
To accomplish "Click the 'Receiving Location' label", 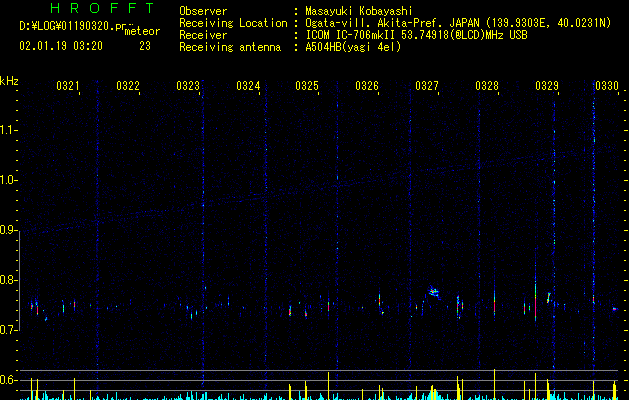I will pyautogui.click(x=233, y=23).
